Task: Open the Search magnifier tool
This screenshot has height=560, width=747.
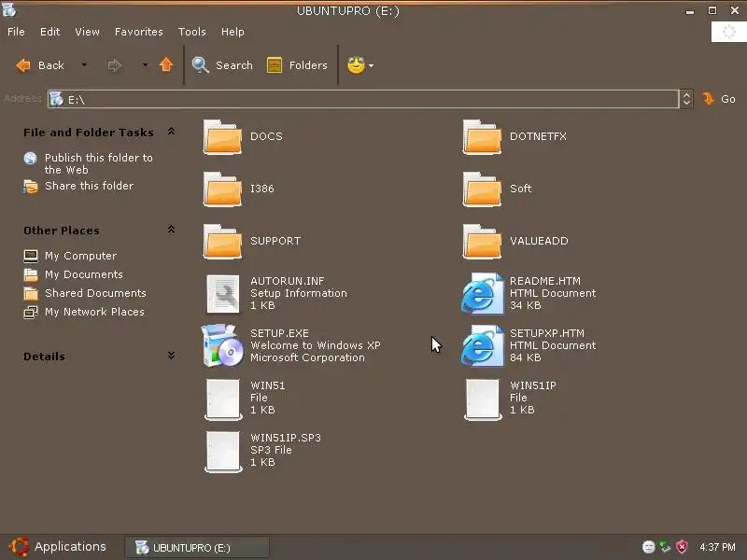Action: tap(200, 64)
